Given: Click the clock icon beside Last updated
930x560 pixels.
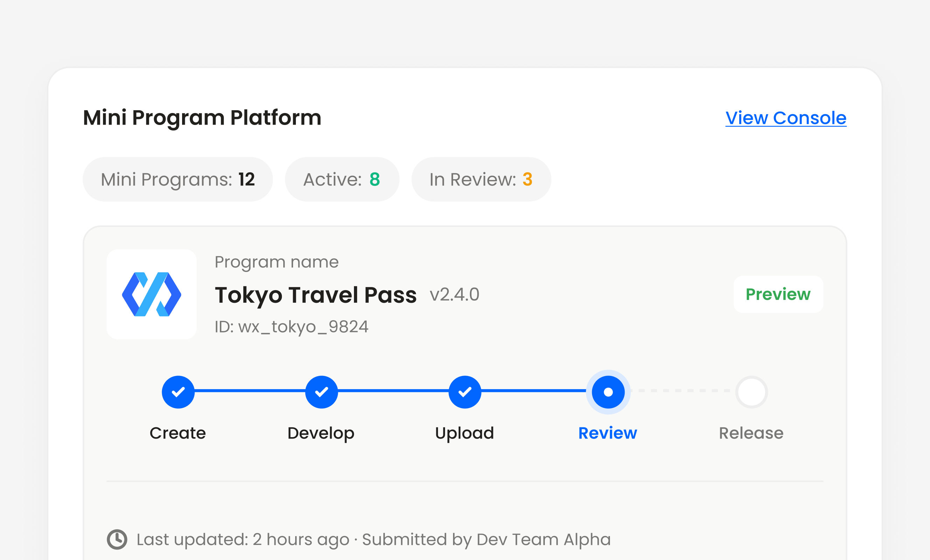Looking at the screenshot, I should (117, 540).
